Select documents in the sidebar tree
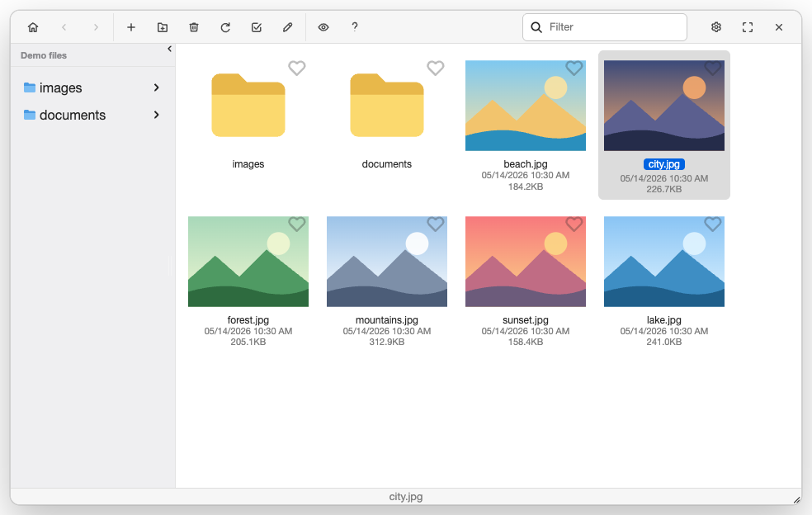Image resolution: width=812 pixels, height=515 pixels. 73,115
